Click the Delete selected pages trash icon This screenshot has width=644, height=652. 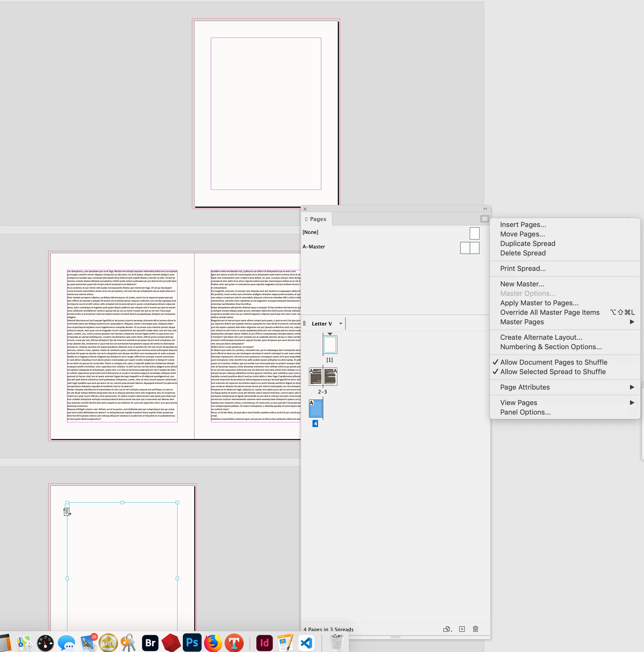point(476,629)
